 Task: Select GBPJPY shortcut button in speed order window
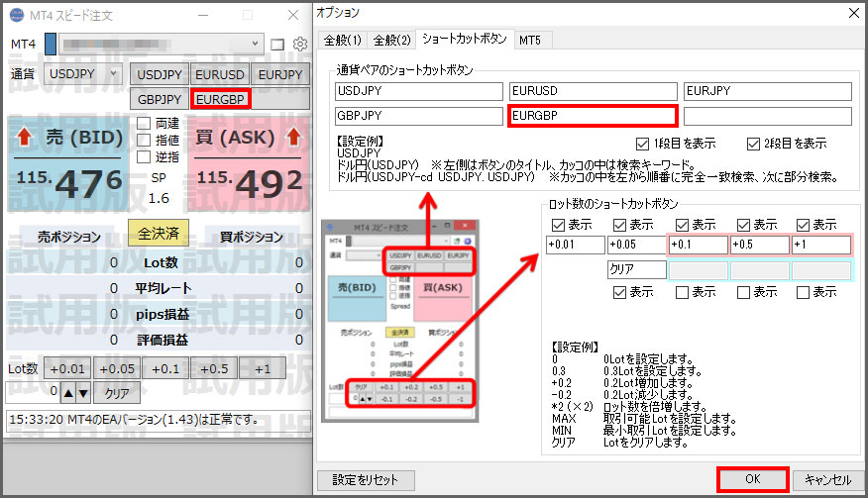[160, 100]
